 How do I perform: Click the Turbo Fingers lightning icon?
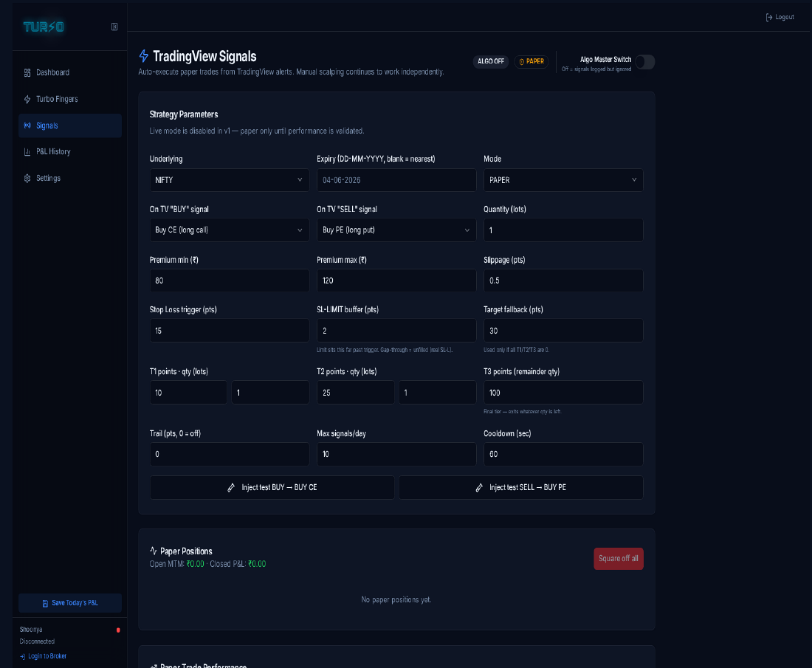click(x=27, y=99)
